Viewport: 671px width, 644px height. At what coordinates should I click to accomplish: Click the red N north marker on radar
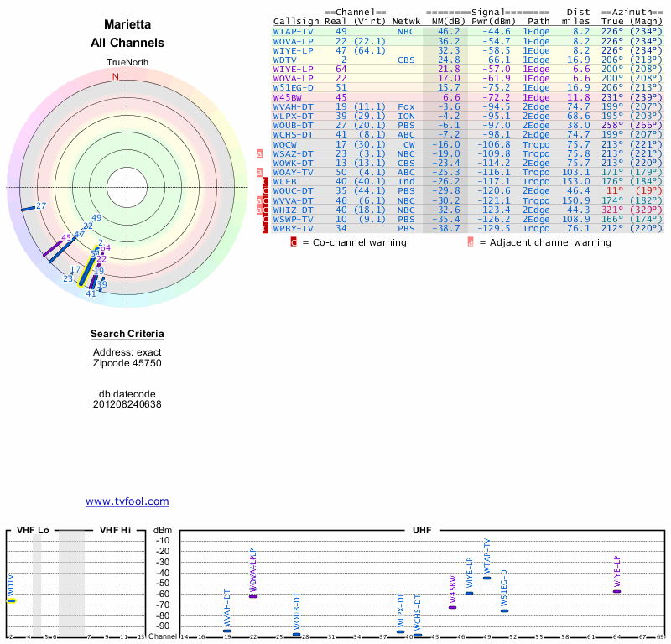[116, 77]
